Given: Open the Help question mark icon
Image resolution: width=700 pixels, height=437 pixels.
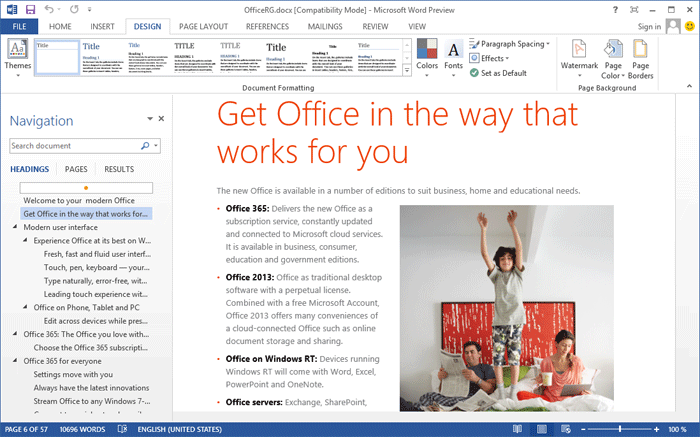Looking at the screenshot, I should coord(615,10).
